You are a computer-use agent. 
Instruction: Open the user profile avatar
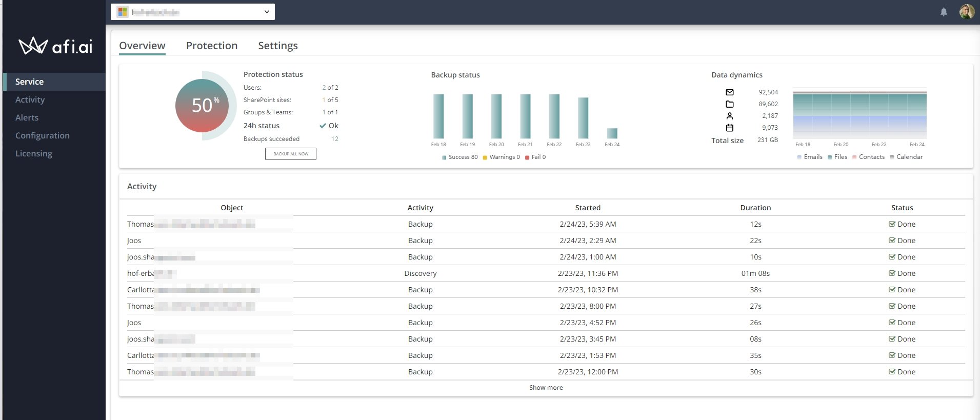967,11
